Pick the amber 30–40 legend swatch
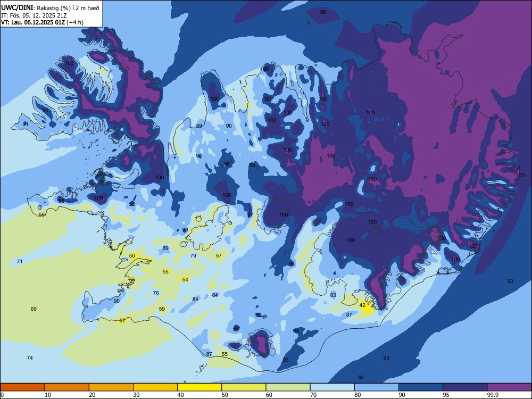 155,387
